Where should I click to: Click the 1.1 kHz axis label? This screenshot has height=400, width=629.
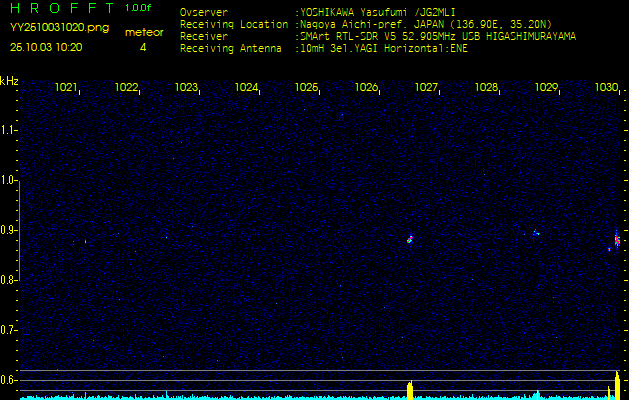pos(9,130)
